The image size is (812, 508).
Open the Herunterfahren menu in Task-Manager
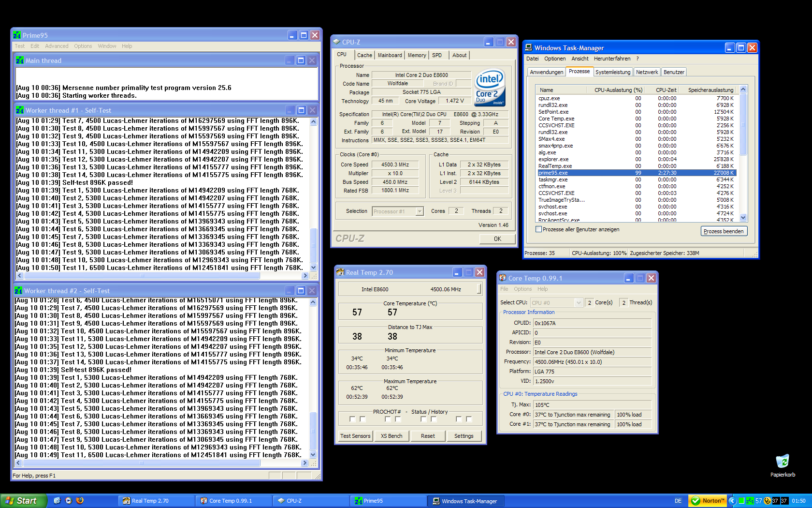(612, 59)
